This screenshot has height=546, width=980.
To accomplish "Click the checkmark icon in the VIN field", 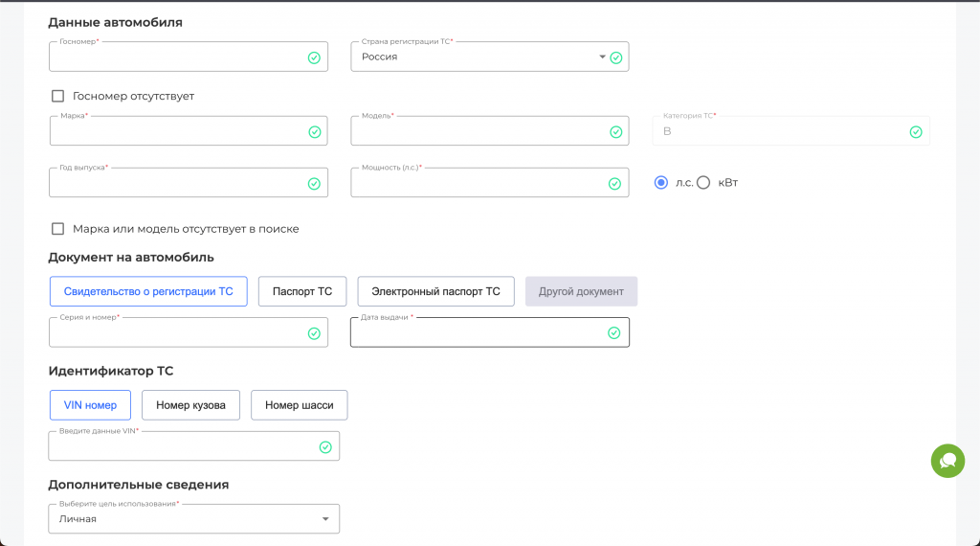I will click(325, 446).
